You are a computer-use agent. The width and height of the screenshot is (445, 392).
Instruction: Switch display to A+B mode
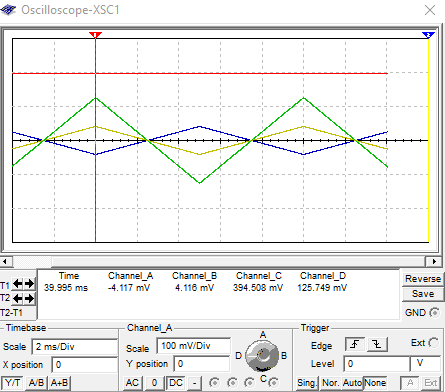point(60,383)
